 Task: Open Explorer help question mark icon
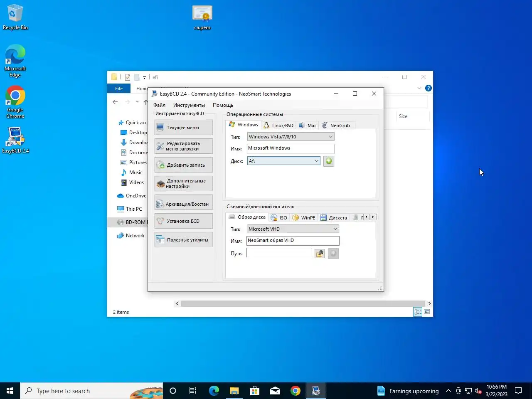tap(429, 88)
